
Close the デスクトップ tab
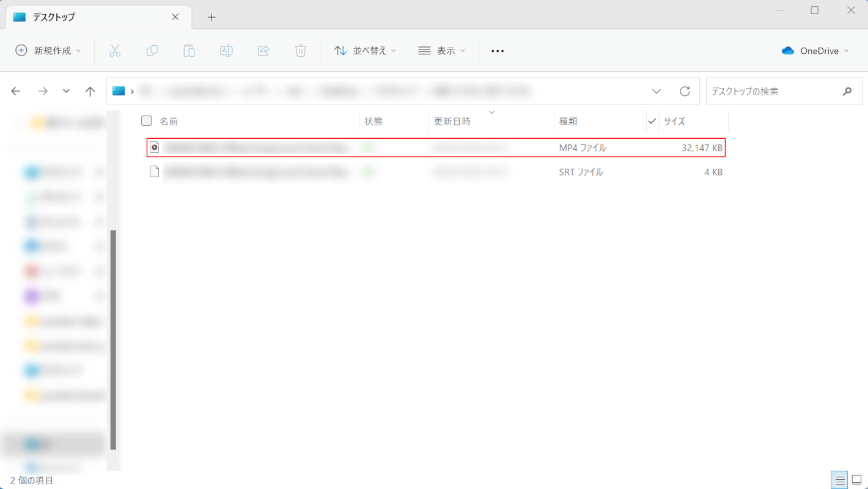(x=175, y=17)
